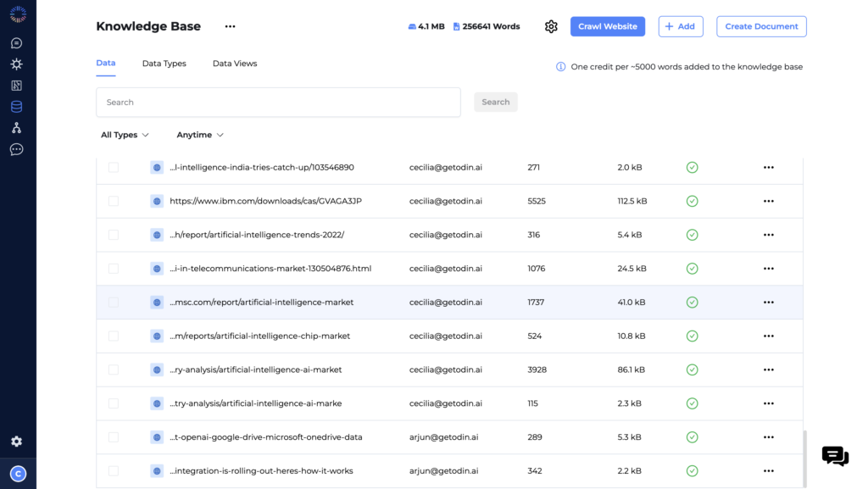
Task: Check the row for GVAGA3JP IBM download
Action: point(114,201)
